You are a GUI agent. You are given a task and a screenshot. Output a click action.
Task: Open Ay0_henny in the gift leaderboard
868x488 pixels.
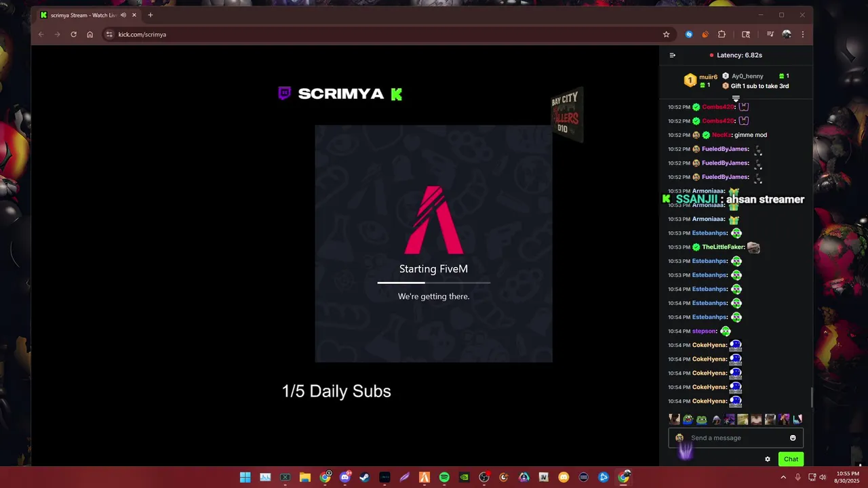[747, 77]
